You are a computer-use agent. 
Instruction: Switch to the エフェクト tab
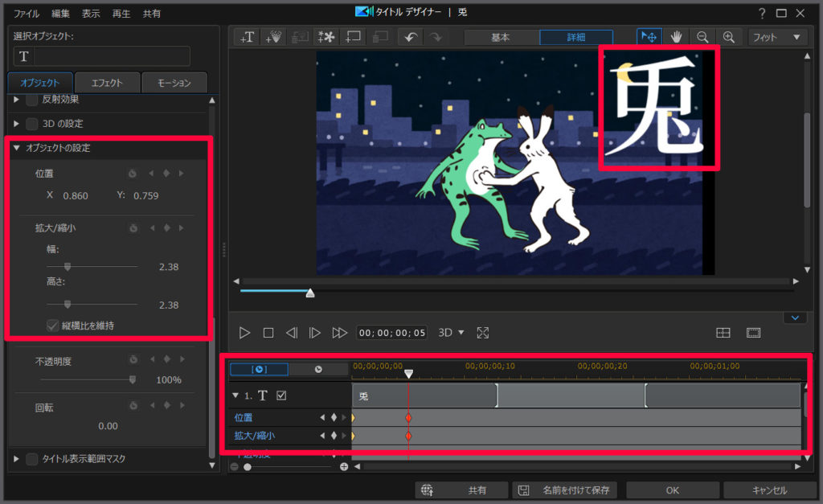[107, 83]
